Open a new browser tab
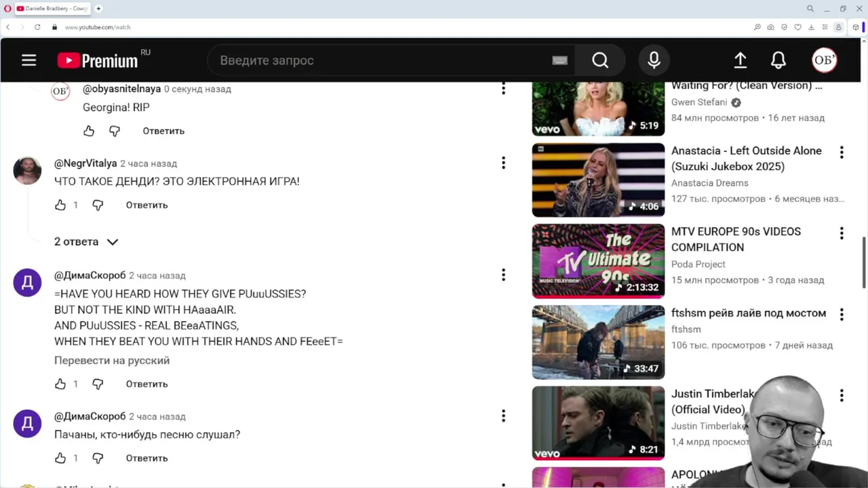The image size is (868, 488). pyautogui.click(x=98, y=9)
